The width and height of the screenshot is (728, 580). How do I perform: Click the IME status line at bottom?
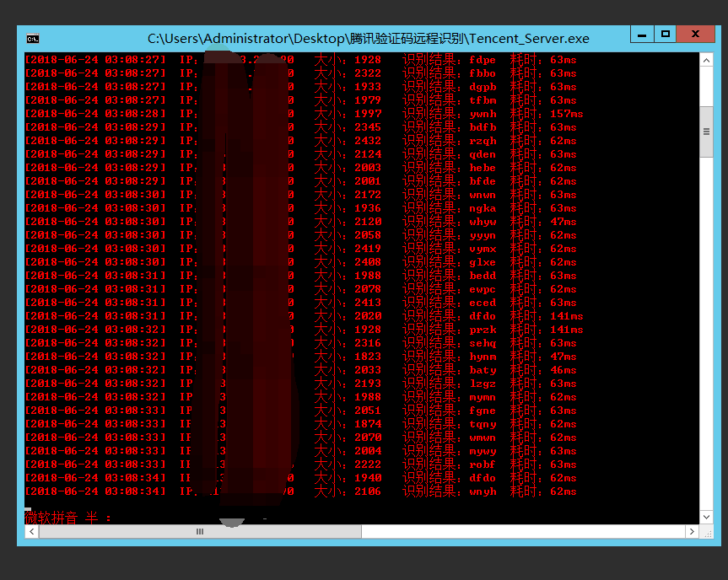click(67, 518)
